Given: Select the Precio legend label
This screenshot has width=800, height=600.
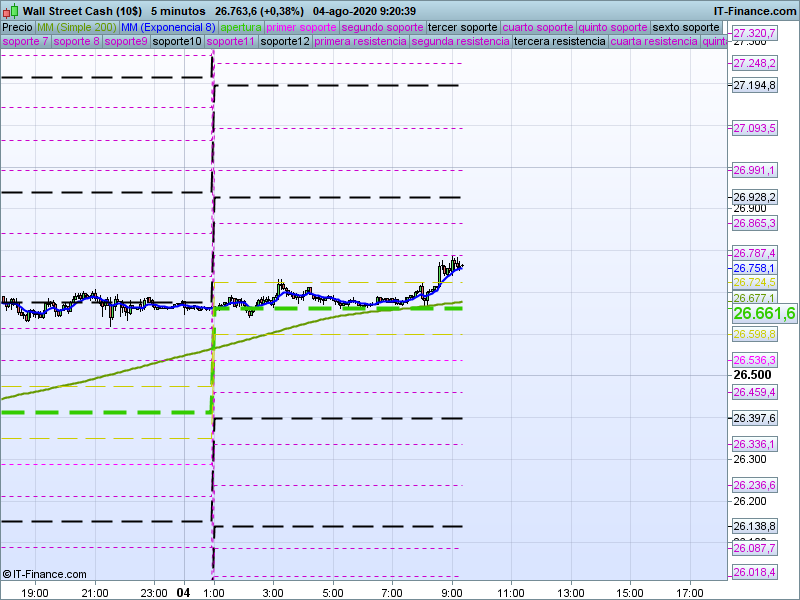Looking at the screenshot, I should tap(17, 27).
